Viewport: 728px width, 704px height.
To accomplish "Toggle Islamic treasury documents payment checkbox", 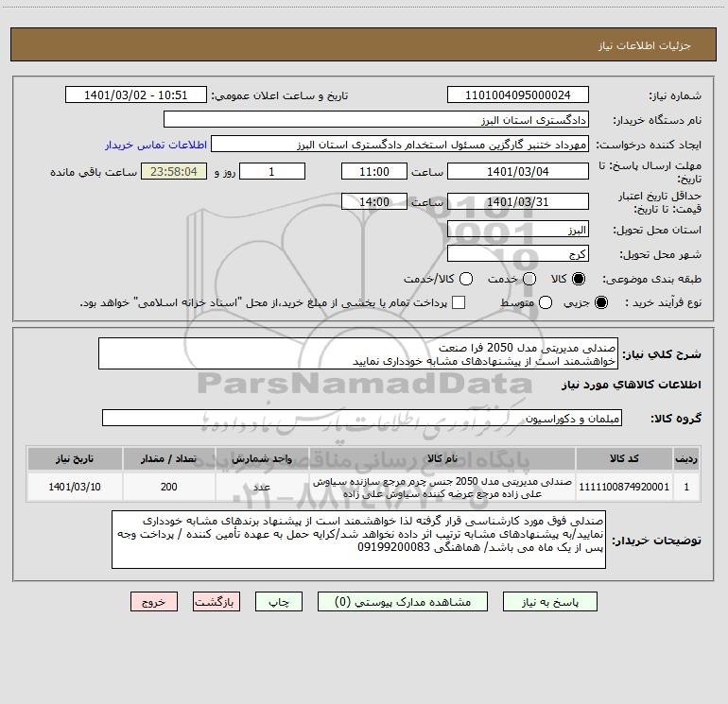I will [x=459, y=302].
